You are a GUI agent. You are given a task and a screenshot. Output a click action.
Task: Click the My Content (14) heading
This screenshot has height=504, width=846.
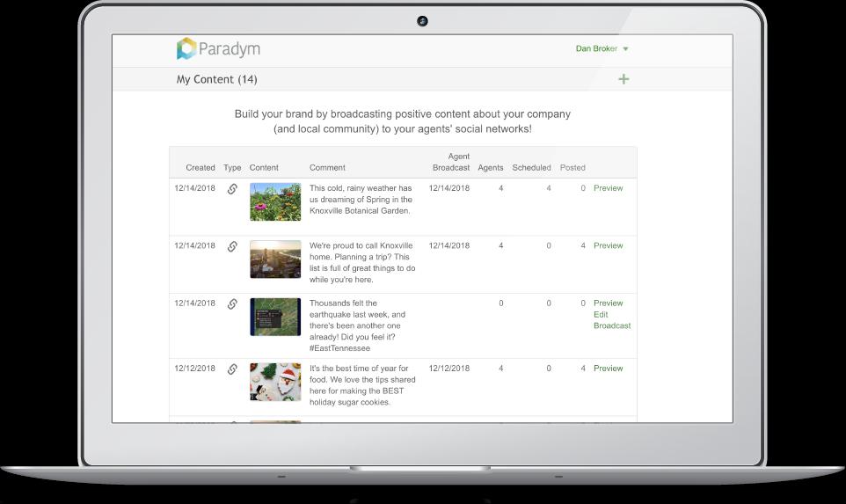[217, 79]
